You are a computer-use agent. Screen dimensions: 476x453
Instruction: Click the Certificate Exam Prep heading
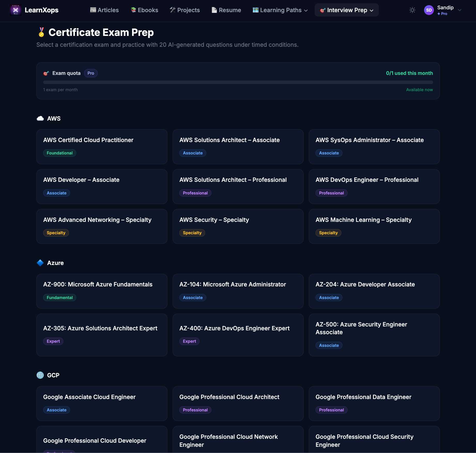coord(101,33)
